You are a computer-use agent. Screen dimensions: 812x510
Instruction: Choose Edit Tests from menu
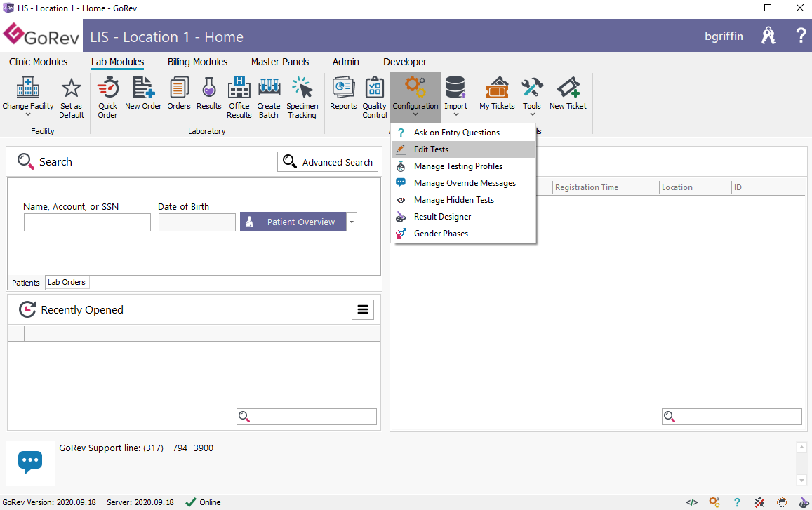463,149
